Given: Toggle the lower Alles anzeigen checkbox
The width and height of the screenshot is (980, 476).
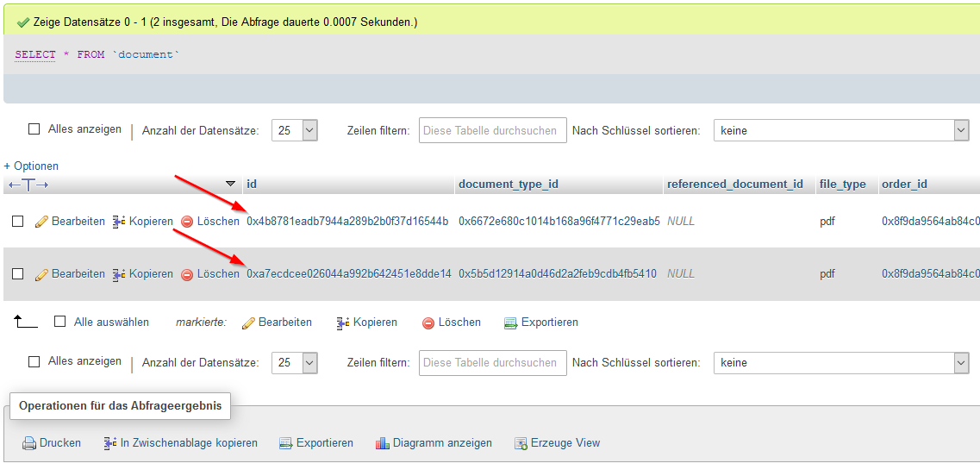Looking at the screenshot, I should pyautogui.click(x=34, y=361).
